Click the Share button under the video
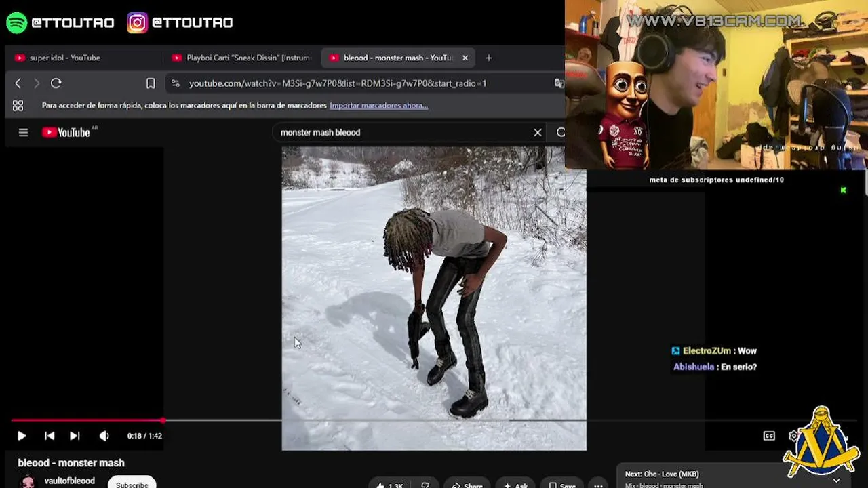The image size is (868, 488). [x=467, y=485]
